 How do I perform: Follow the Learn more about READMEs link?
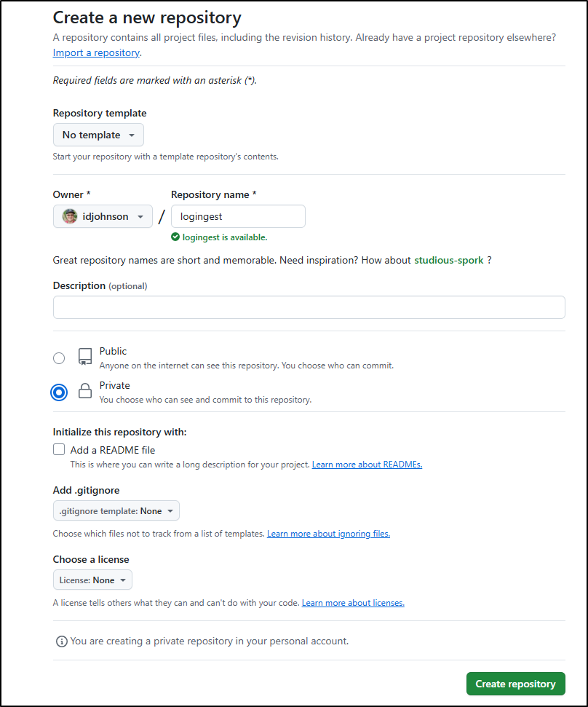[367, 465]
